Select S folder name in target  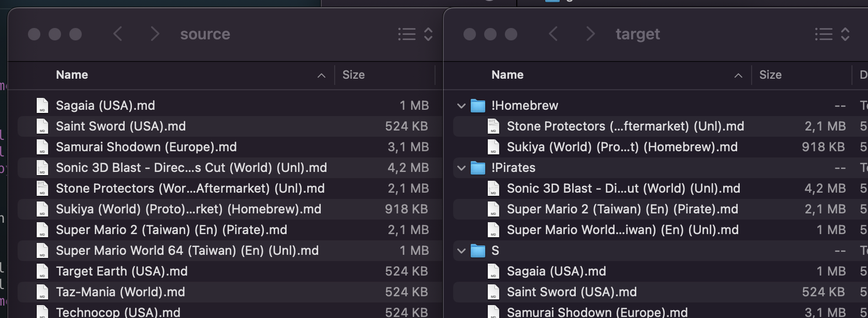495,251
